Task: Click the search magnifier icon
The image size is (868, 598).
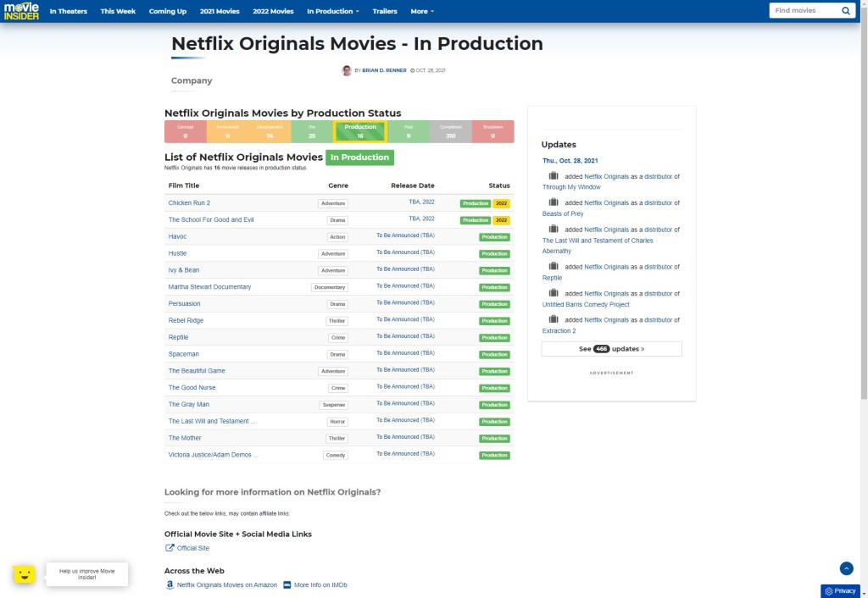Action: pyautogui.click(x=844, y=11)
